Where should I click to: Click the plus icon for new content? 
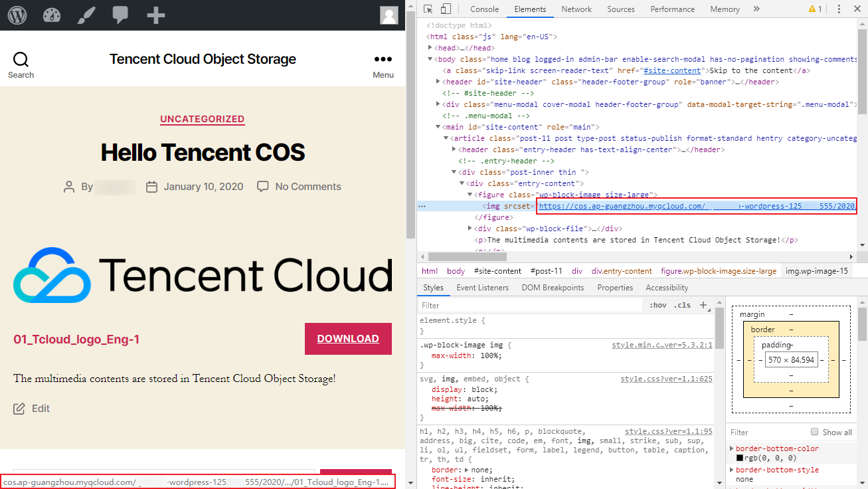coord(156,15)
